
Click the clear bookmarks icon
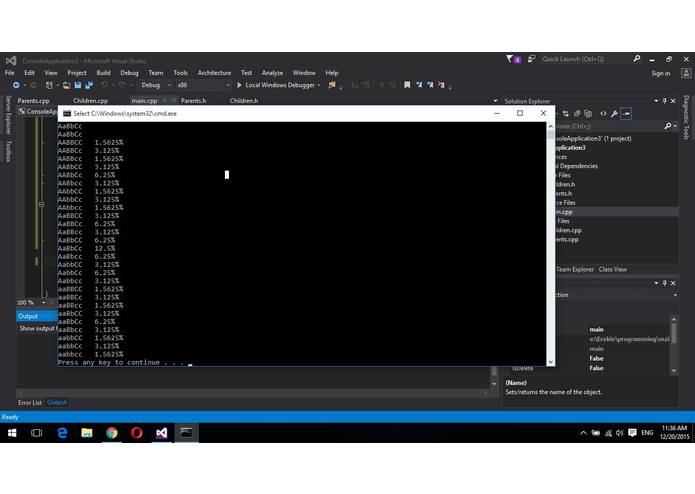point(441,85)
